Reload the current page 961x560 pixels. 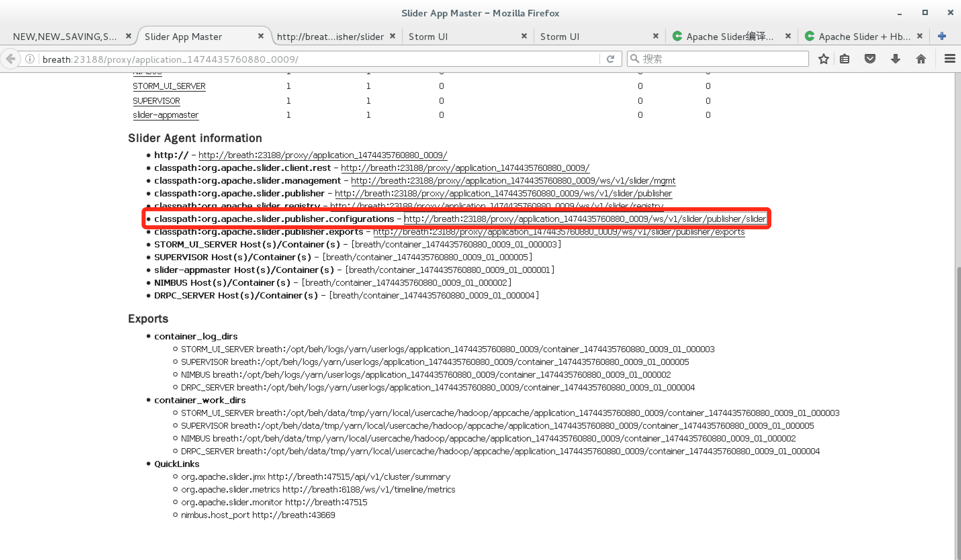610,59
